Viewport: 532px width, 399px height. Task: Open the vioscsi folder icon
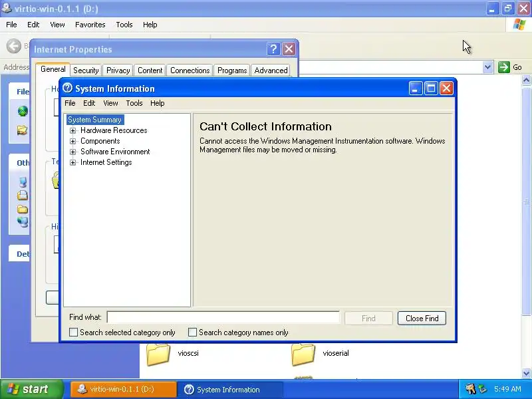pos(158,354)
